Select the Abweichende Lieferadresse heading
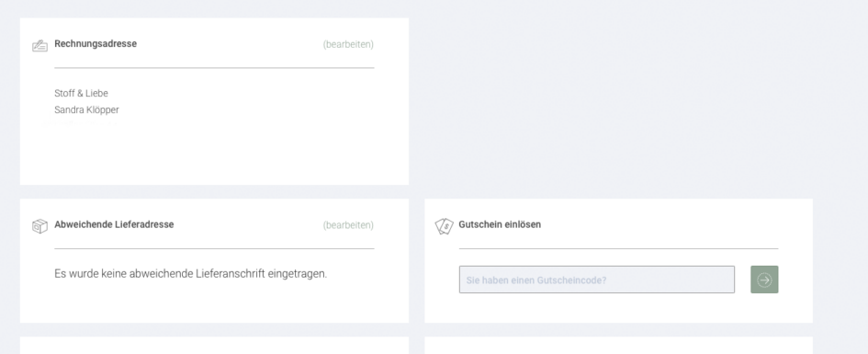The width and height of the screenshot is (868, 354). pyautogui.click(x=114, y=224)
